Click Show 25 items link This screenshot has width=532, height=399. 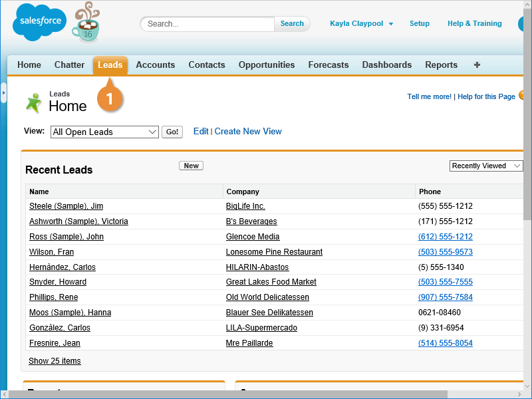coord(55,361)
